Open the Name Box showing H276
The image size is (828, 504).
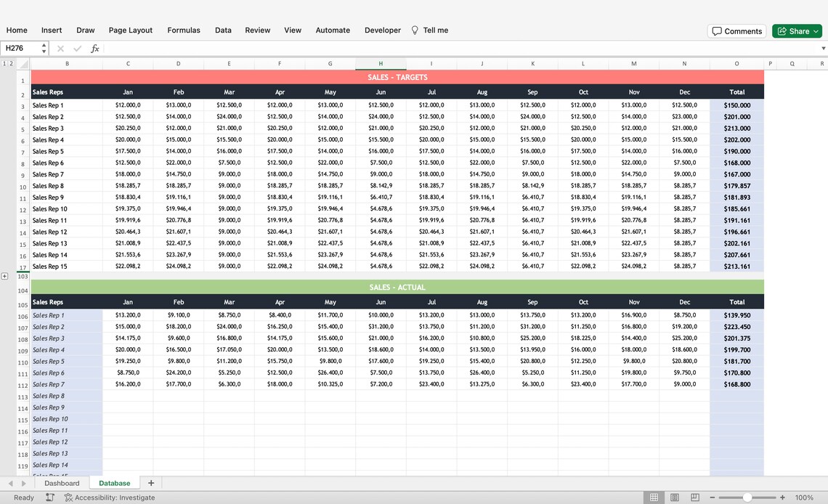pyautogui.click(x=24, y=48)
